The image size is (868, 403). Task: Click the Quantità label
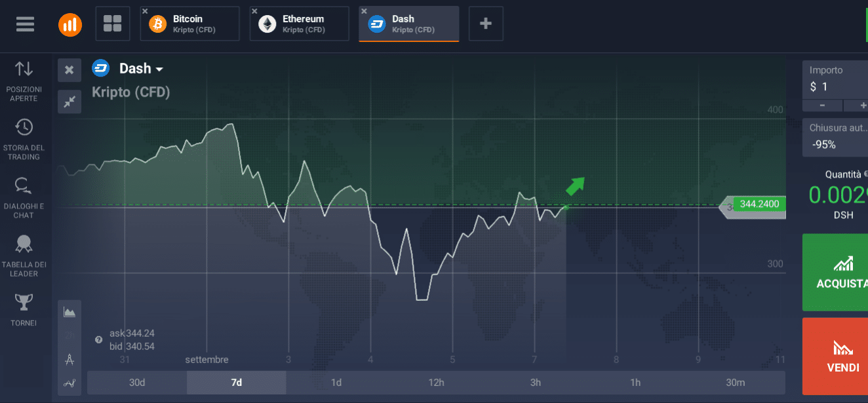tap(843, 174)
